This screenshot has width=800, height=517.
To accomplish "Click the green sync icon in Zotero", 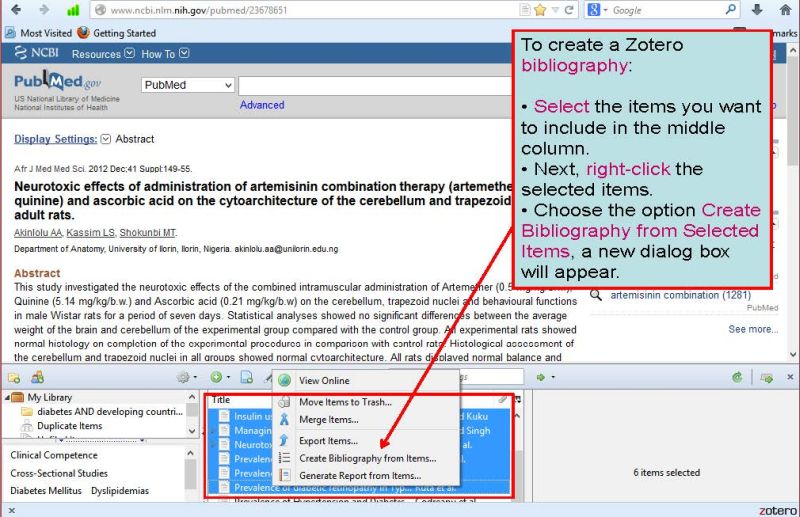I will (737, 377).
